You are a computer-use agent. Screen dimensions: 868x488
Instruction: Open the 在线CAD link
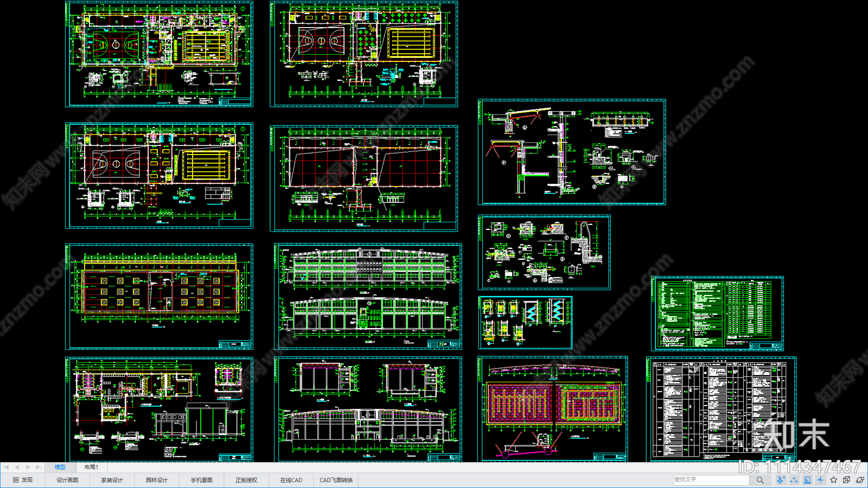(291, 480)
